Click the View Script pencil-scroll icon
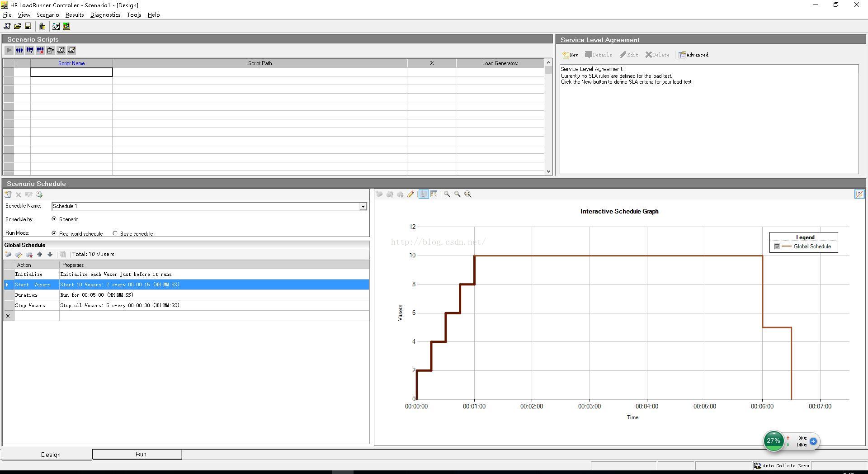 pos(71,50)
